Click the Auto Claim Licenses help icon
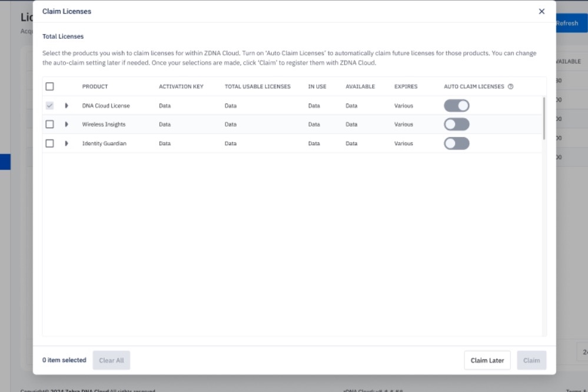588x392 pixels. click(510, 87)
